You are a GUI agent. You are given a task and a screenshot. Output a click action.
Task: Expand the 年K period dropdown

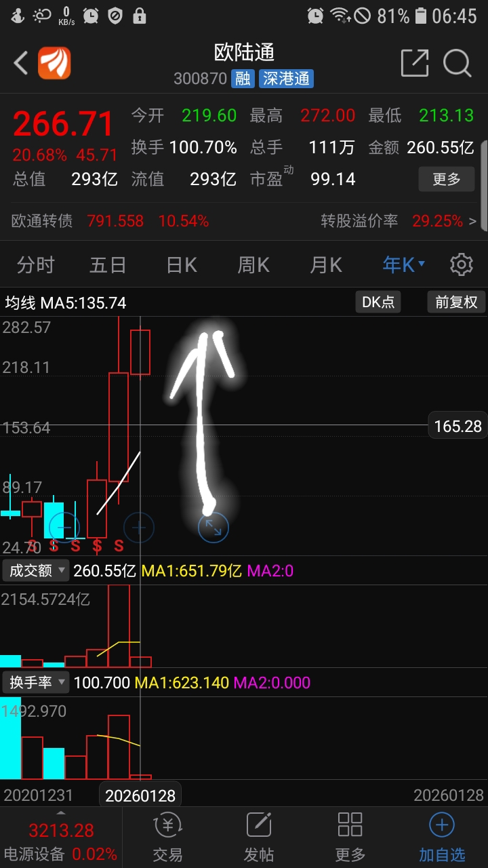point(403,264)
